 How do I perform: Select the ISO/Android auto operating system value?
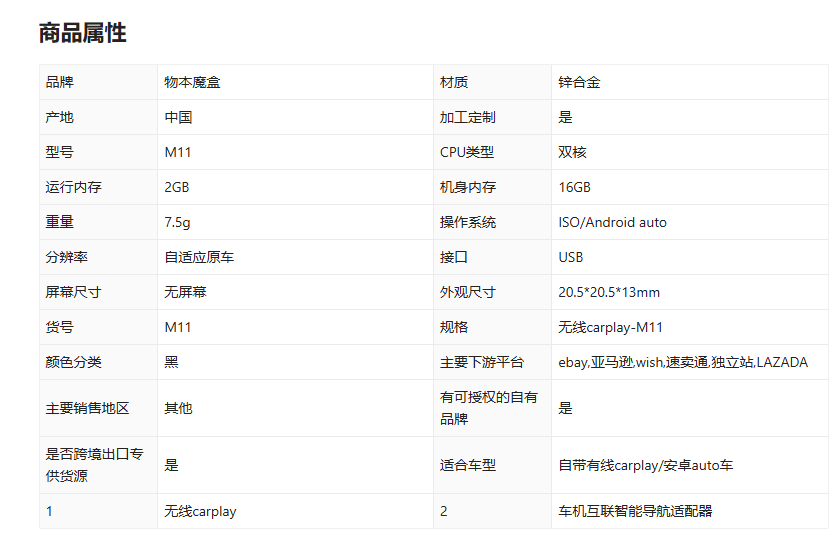click(x=612, y=222)
